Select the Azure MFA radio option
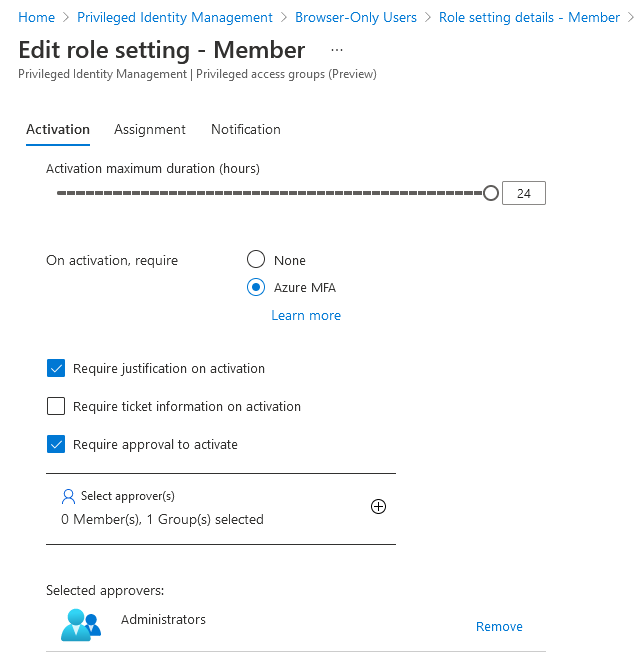The height and width of the screenshot is (663, 640). click(256, 287)
